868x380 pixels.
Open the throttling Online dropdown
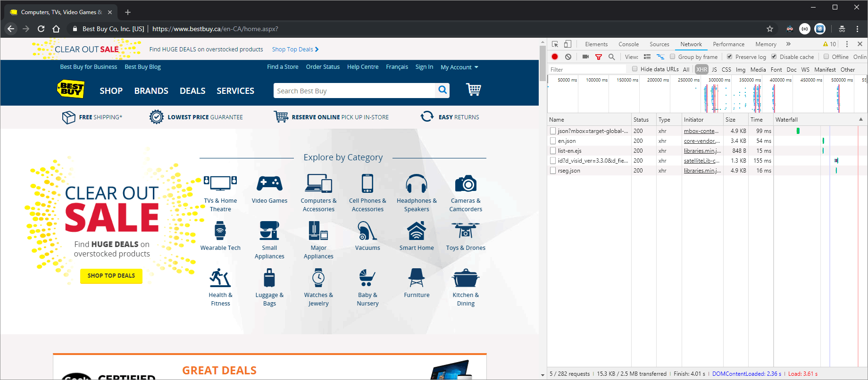tap(860, 57)
